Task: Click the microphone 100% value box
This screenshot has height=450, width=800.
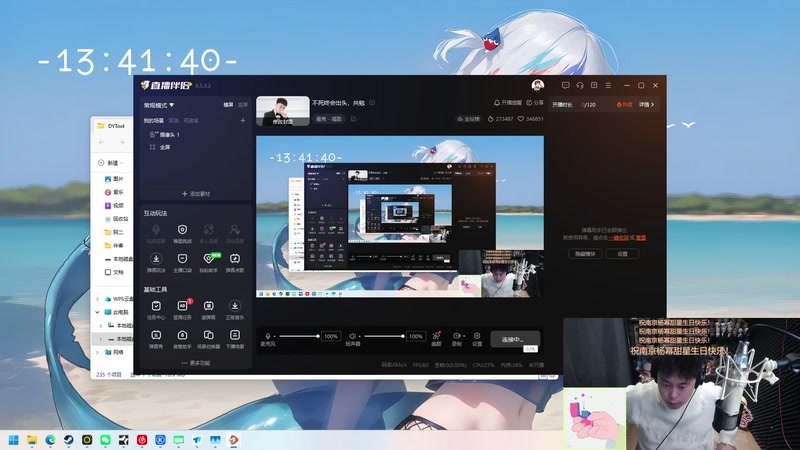Action: click(331, 336)
